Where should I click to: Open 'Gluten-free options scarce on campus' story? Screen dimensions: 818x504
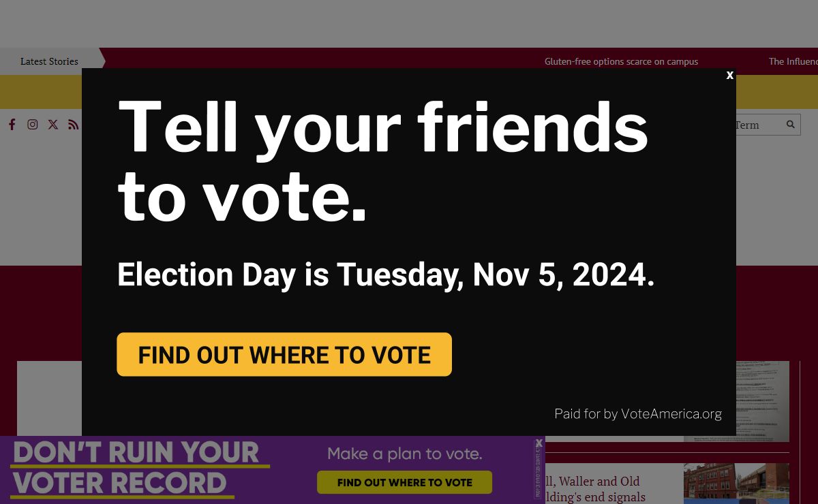click(x=621, y=61)
